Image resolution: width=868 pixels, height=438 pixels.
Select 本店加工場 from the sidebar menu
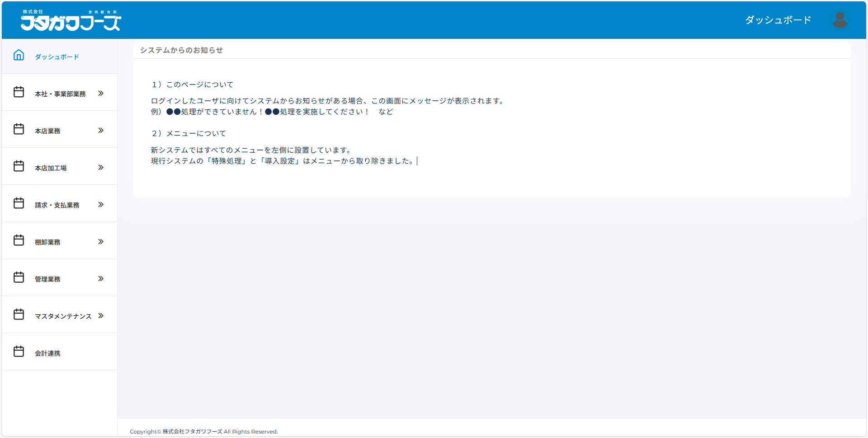tap(51, 168)
